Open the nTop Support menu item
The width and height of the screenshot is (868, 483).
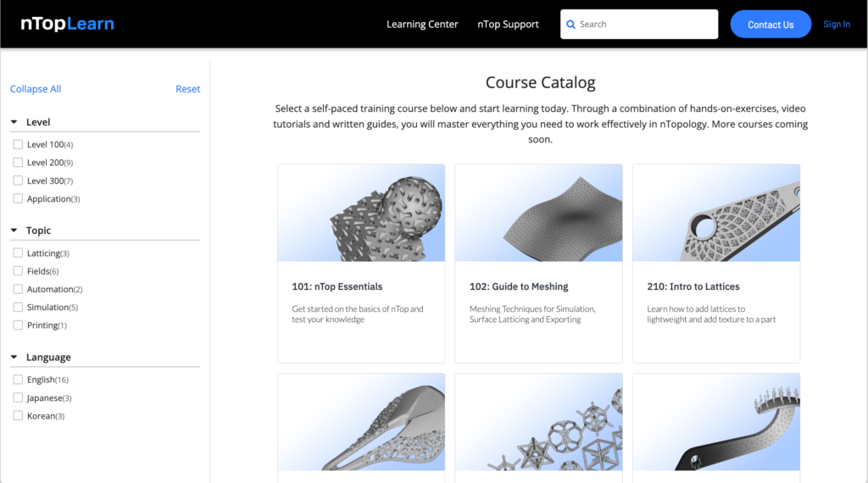click(508, 25)
